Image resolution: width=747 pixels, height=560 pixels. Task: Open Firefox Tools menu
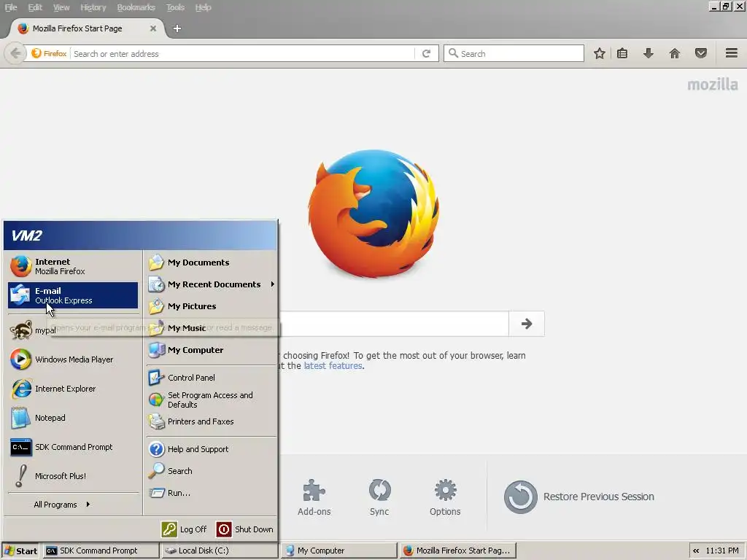(x=175, y=7)
